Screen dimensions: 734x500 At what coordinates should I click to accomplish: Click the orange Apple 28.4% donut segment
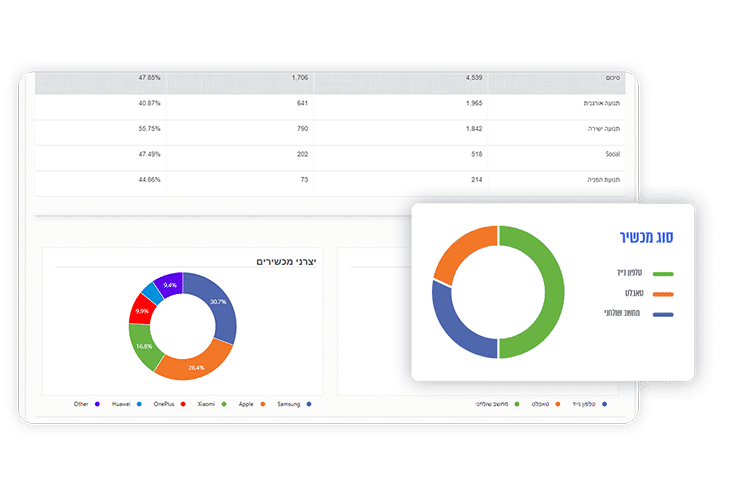(x=197, y=366)
